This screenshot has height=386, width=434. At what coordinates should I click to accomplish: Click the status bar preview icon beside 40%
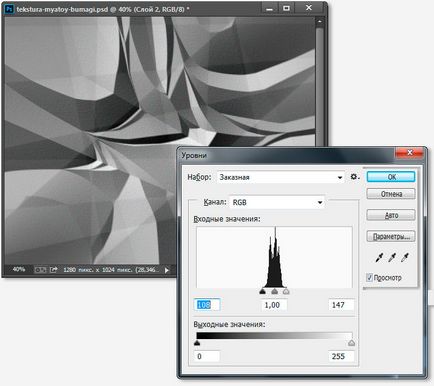pyautogui.click(x=40, y=269)
